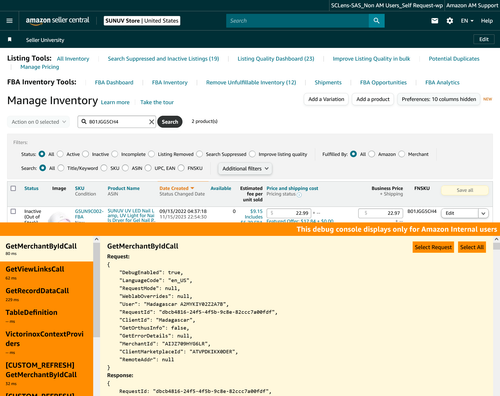Open the store switcher SUNUV Store United States
The height and width of the screenshot is (396, 500).
(142, 21)
